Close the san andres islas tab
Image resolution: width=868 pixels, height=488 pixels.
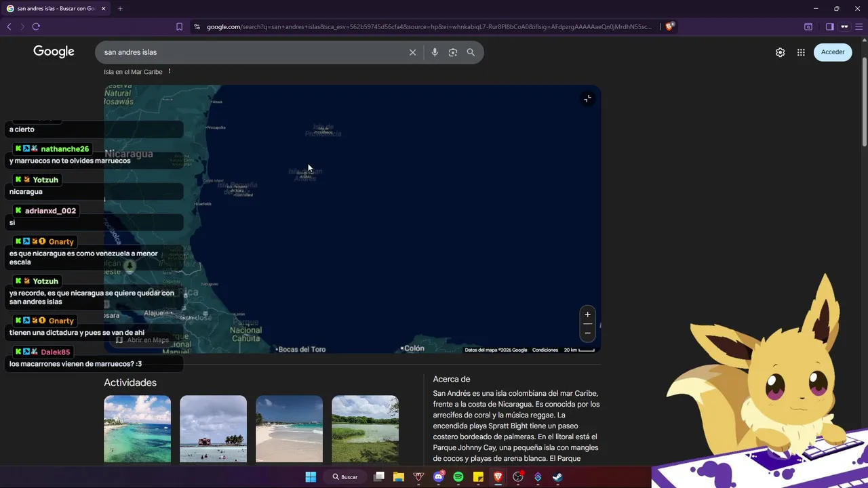click(104, 9)
